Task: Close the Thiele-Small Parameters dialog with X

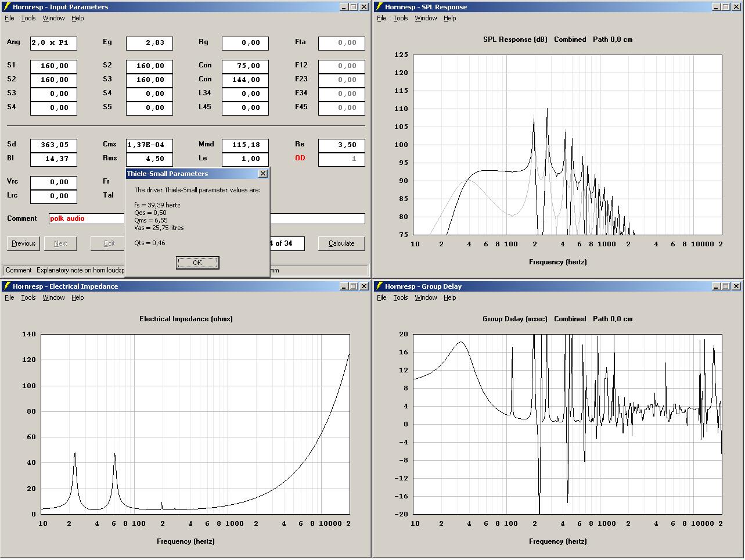Action: 263,174
